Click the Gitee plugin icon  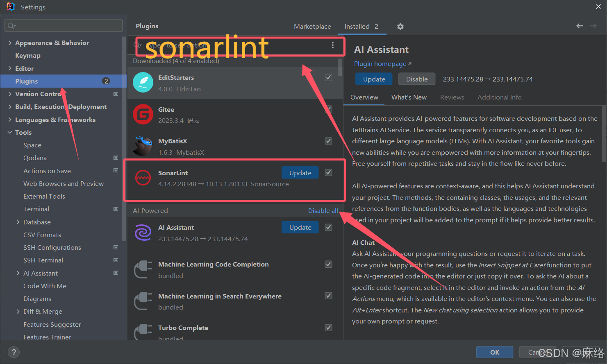click(143, 114)
